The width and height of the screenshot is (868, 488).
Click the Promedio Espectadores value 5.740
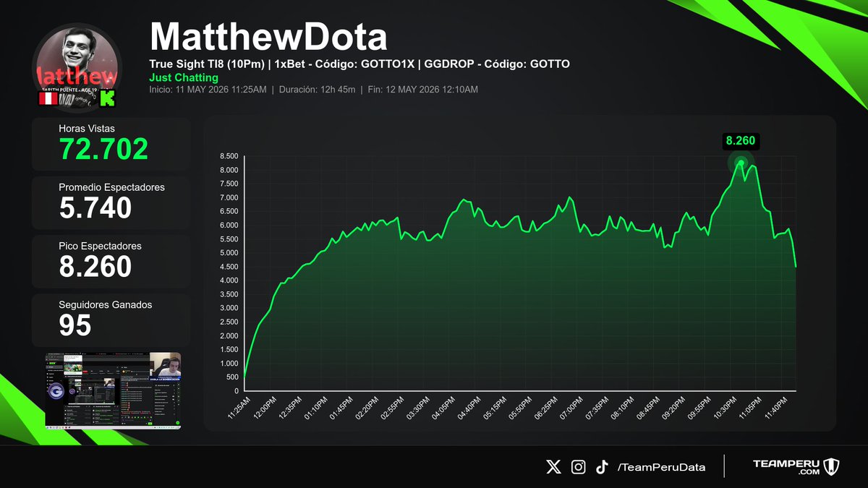95,207
